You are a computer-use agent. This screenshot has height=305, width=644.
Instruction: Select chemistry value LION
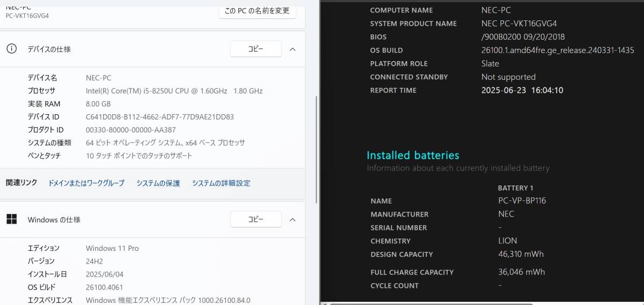pos(508,241)
